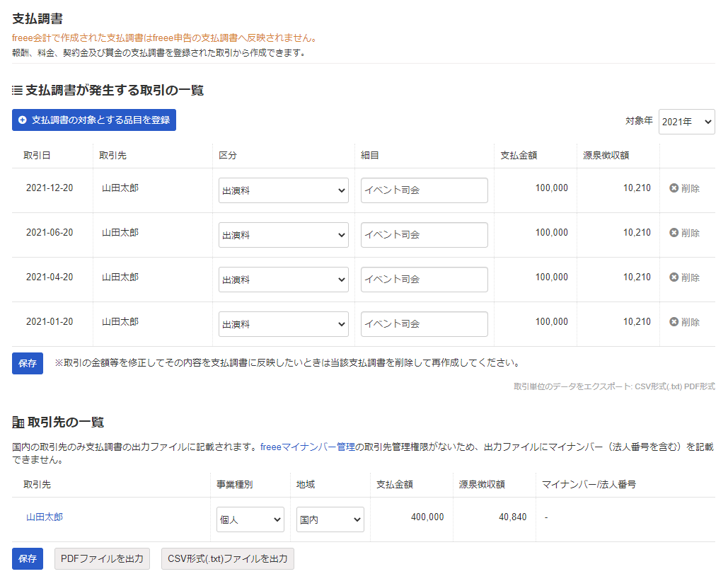Click the 支払金額 header in the transaction table
Screen dimensions: 728x586
[519, 156]
